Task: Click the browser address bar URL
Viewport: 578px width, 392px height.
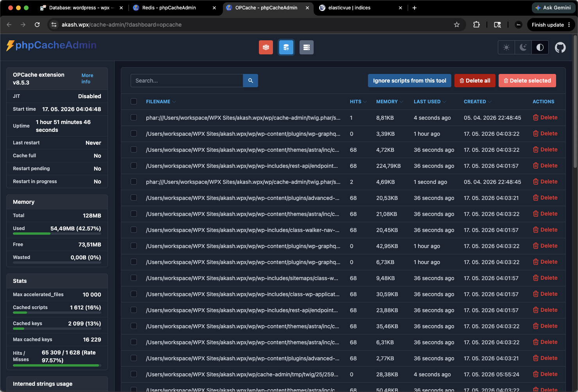Action: click(x=122, y=25)
